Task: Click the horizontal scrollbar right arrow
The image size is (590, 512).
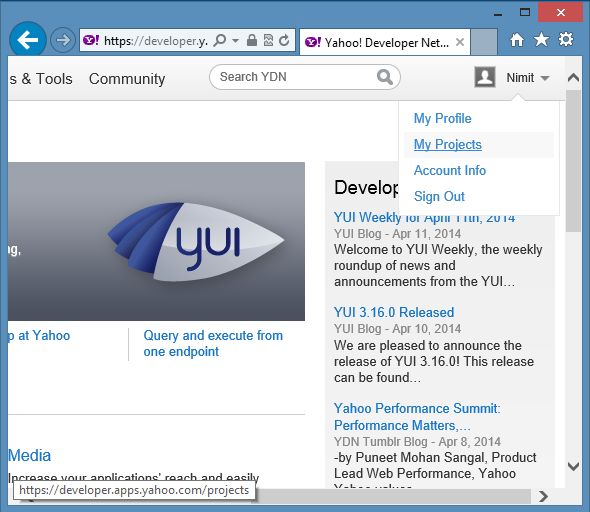Action: [543, 497]
